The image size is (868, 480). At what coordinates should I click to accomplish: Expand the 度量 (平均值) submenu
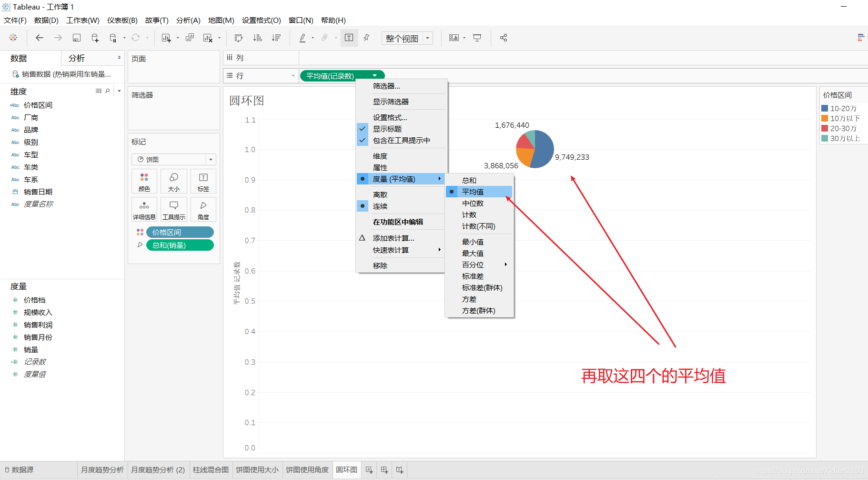pyautogui.click(x=400, y=179)
